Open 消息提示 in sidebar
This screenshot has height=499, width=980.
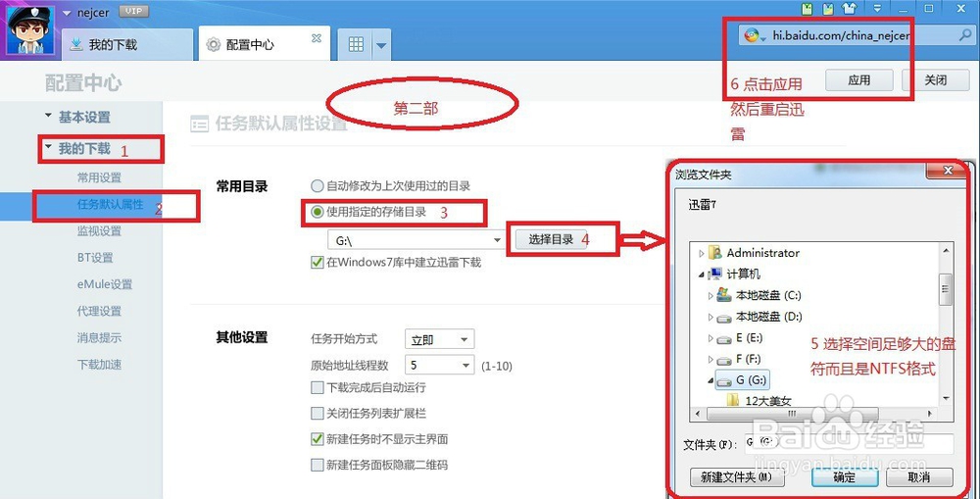[99, 337]
